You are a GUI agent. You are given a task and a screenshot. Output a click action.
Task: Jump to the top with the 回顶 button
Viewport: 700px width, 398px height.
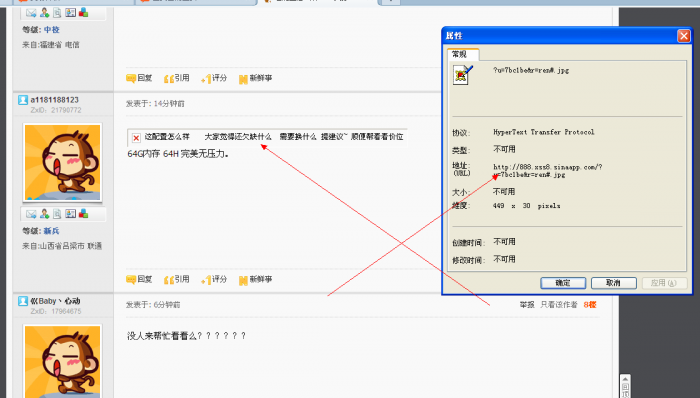tap(625, 386)
